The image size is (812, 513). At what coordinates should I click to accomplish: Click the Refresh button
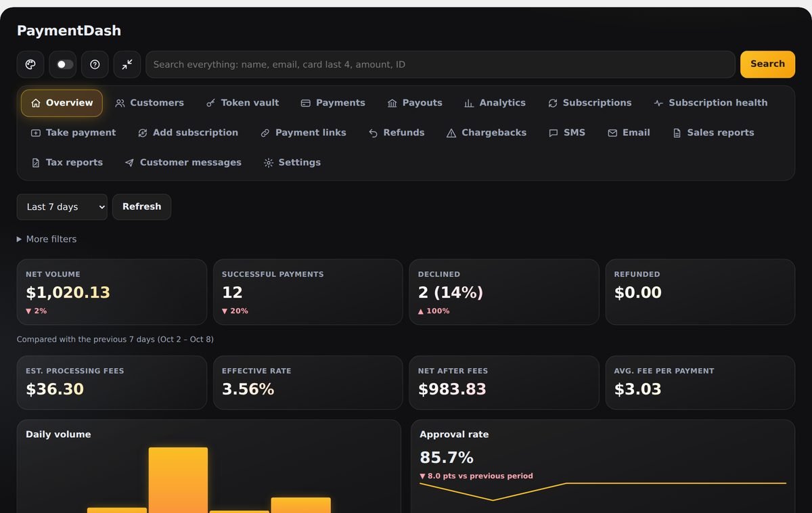(141, 207)
